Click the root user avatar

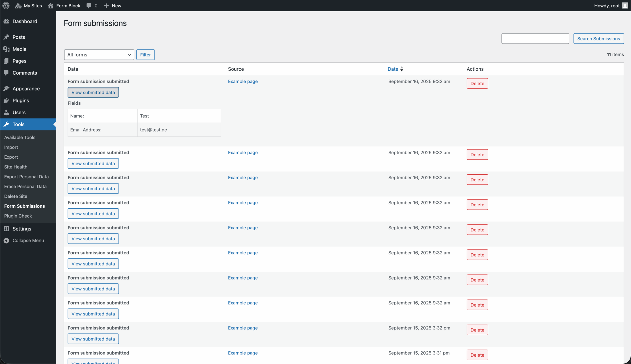point(625,5)
